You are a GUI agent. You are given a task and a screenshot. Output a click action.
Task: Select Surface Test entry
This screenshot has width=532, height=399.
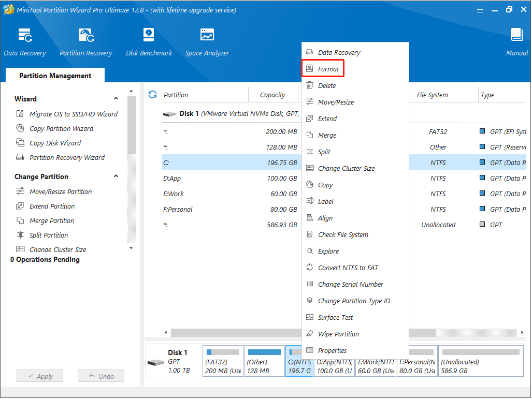(x=355, y=317)
